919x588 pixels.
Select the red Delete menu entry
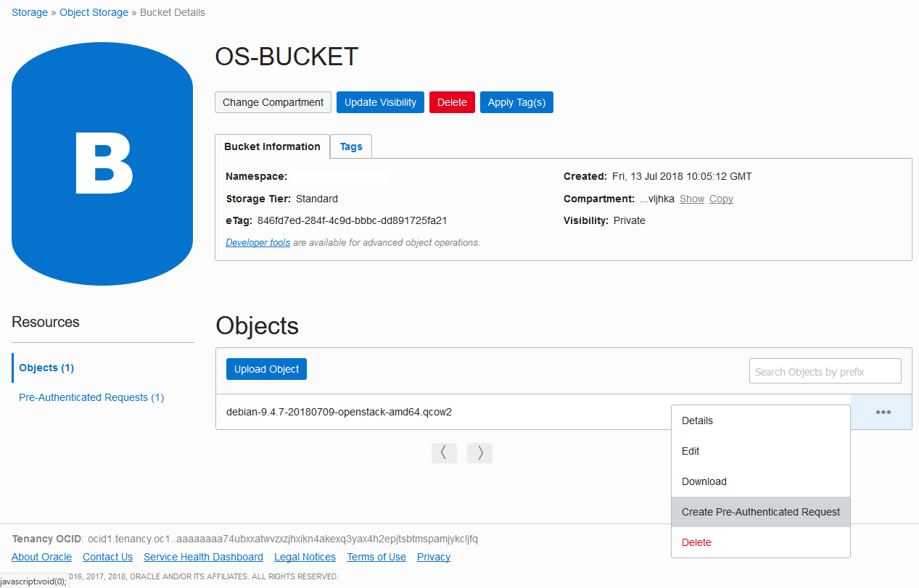[x=760, y=542]
